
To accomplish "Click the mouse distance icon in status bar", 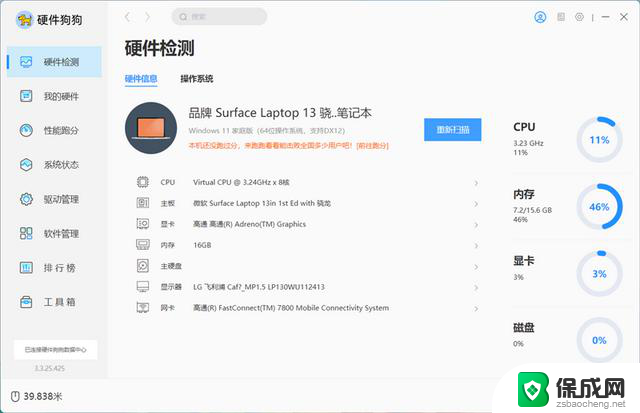I will tap(15, 396).
